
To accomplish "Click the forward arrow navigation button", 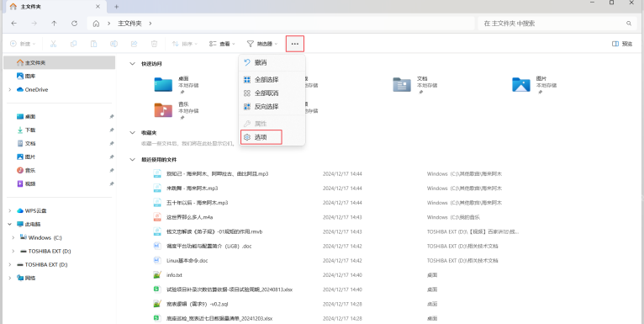I will point(34,24).
